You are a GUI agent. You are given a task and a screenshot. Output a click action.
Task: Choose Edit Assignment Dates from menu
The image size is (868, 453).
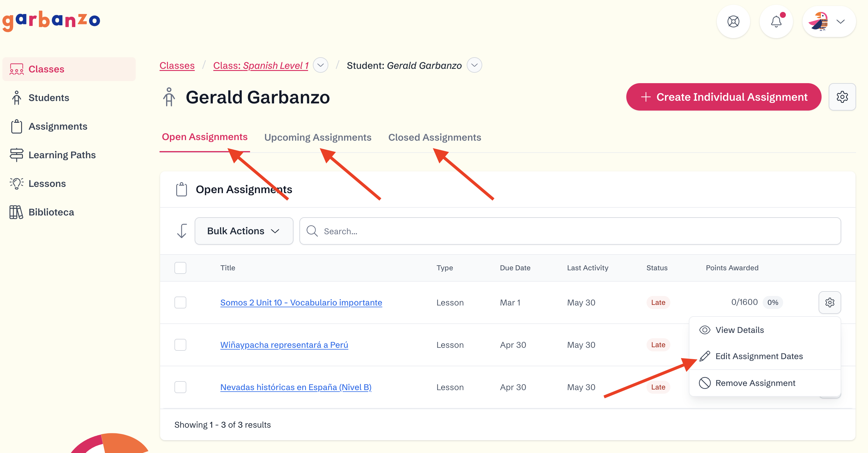pyautogui.click(x=759, y=356)
